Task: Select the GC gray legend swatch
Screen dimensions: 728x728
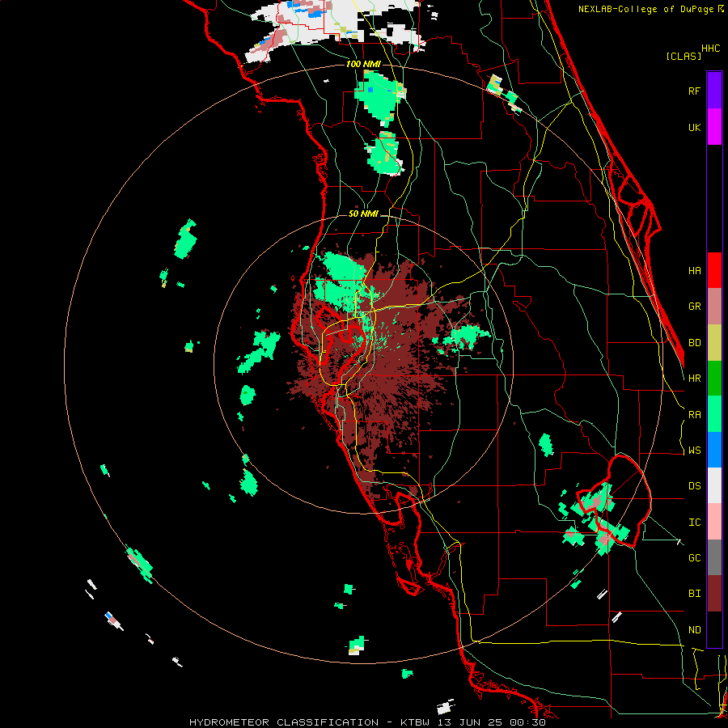Action: [714, 557]
